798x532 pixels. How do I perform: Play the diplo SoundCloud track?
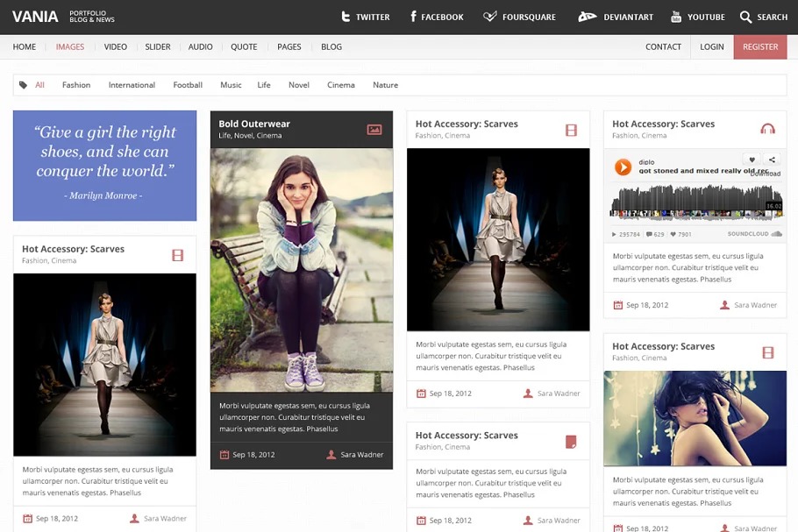pyautogui.click(x=623, y=167)
